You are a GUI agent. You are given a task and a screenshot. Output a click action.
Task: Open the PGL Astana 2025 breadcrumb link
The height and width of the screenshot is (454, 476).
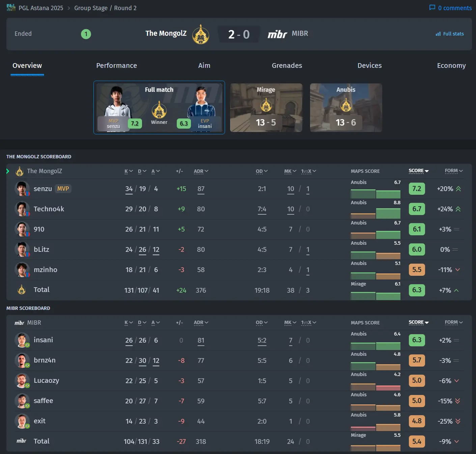point(41,8)
